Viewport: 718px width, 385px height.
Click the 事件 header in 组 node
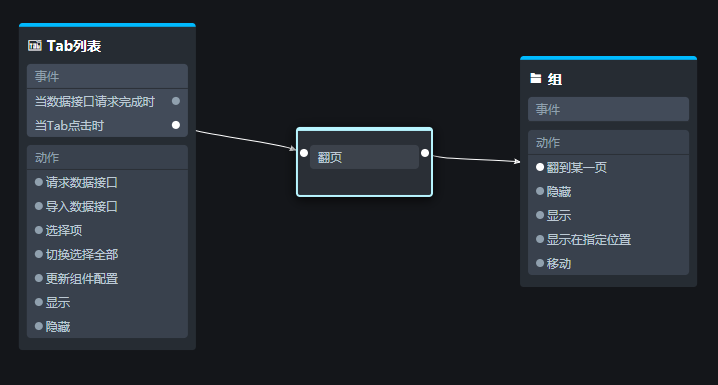pyautogui.click(x=608, y=109)
